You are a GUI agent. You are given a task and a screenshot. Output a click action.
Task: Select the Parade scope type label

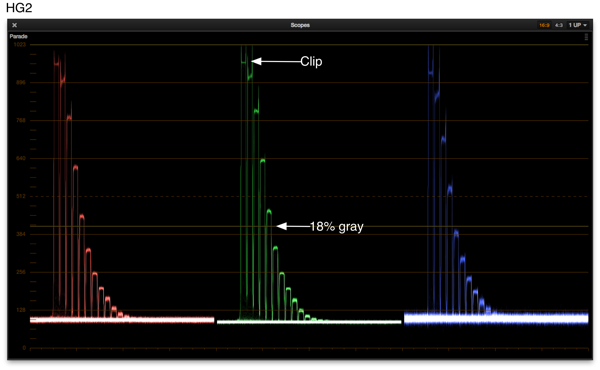[x=18, y=36]
